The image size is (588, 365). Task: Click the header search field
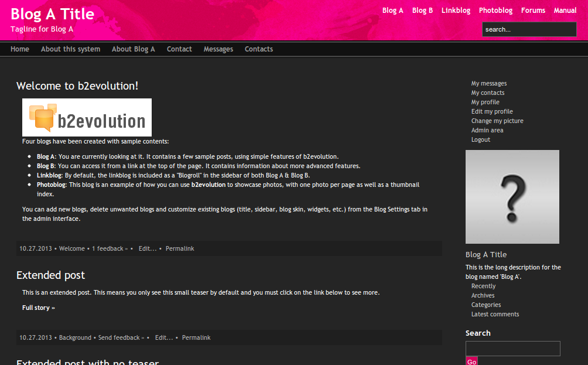point(529,29)
